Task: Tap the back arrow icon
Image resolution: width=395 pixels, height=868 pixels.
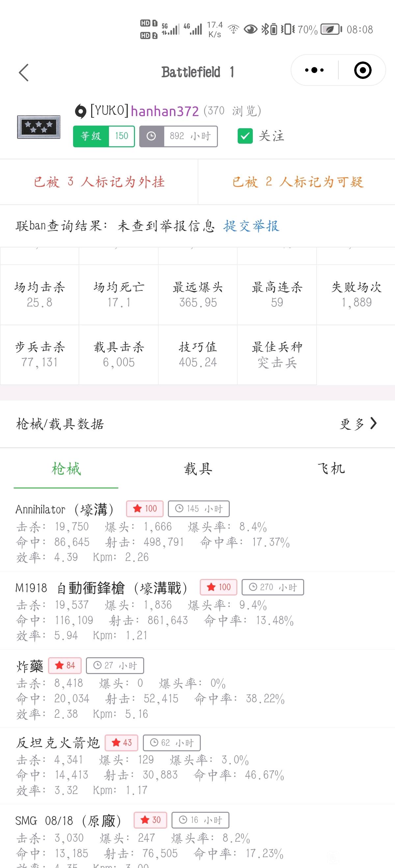Action: point(24,72)
